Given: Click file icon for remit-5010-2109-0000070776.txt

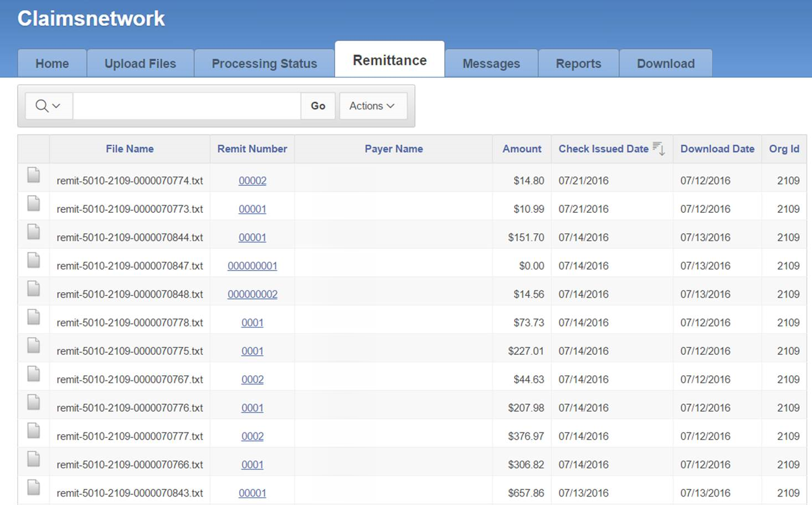Looking at the screenshot, I should pos(34,402).
